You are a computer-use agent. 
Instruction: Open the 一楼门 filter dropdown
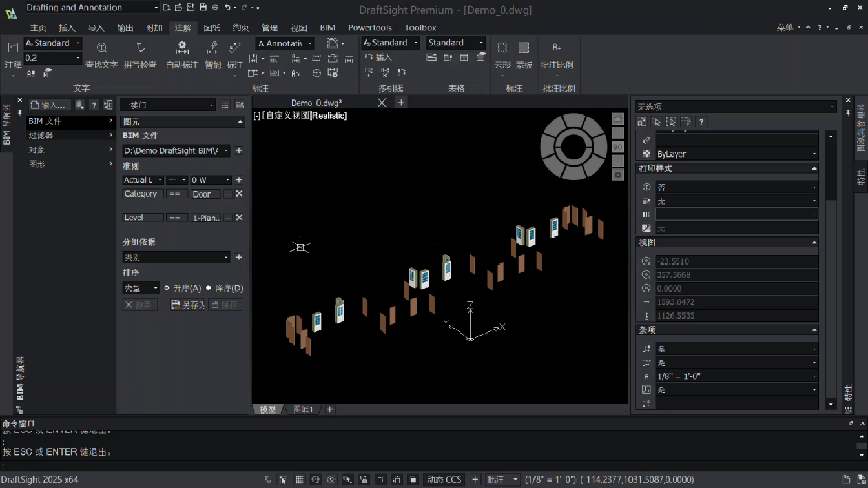click(x=168, y=105)
